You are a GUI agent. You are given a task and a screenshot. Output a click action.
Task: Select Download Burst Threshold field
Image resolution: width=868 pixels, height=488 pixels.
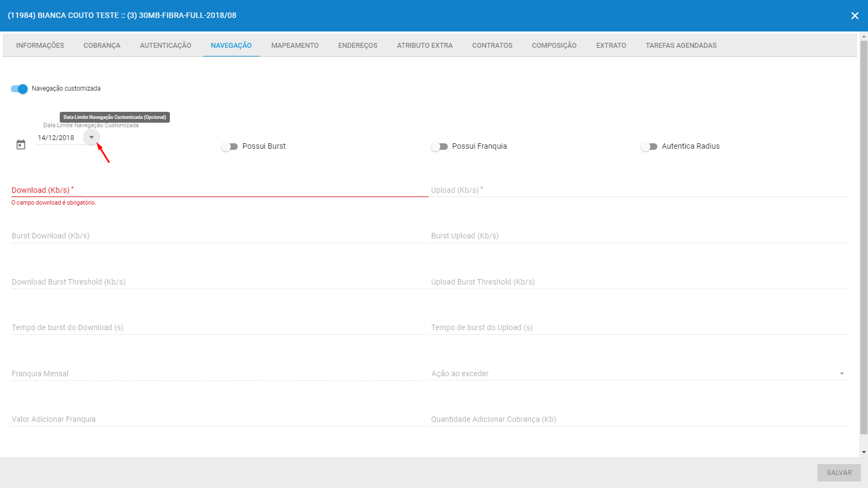(x=219, y=282)
